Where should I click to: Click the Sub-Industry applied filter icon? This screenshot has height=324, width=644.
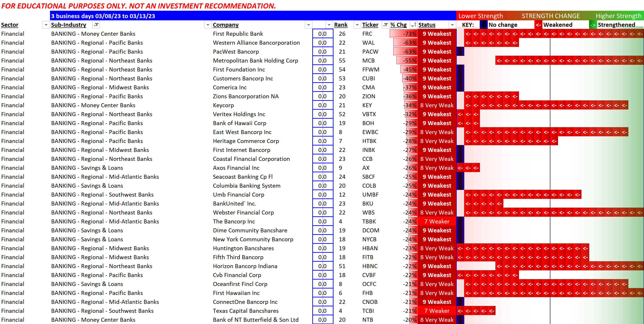(96, 25)
